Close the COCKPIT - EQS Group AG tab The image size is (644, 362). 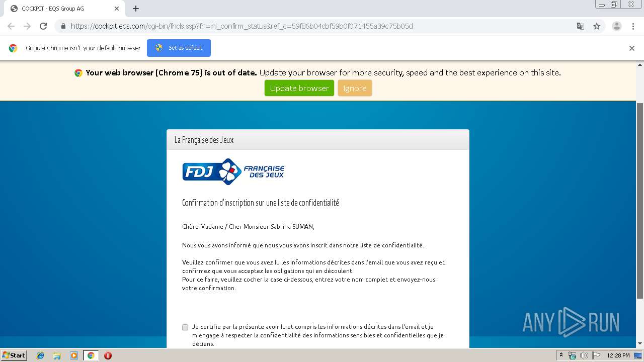click(117, 9)
